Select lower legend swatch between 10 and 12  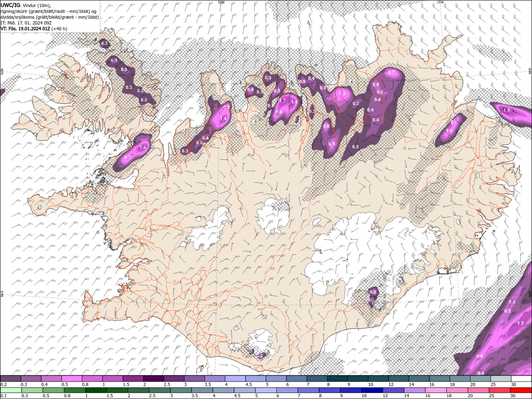coord(372,390)
